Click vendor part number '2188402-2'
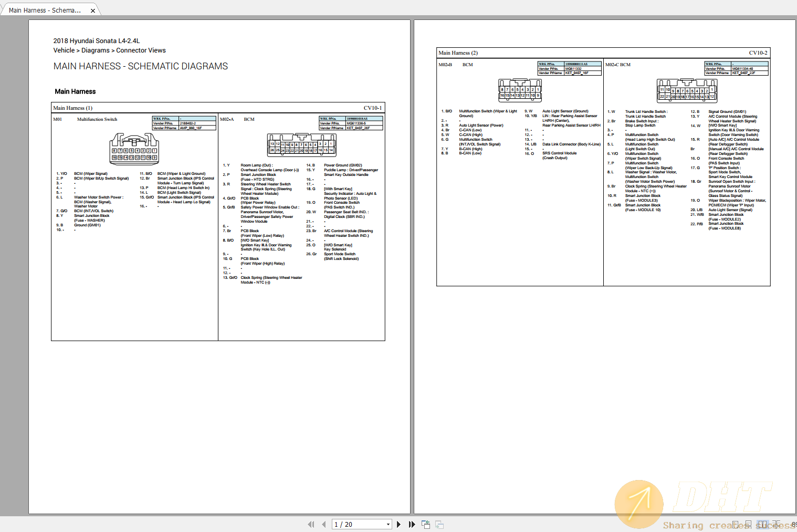Screen dimensions: 797x532 [x=188, y=123]
